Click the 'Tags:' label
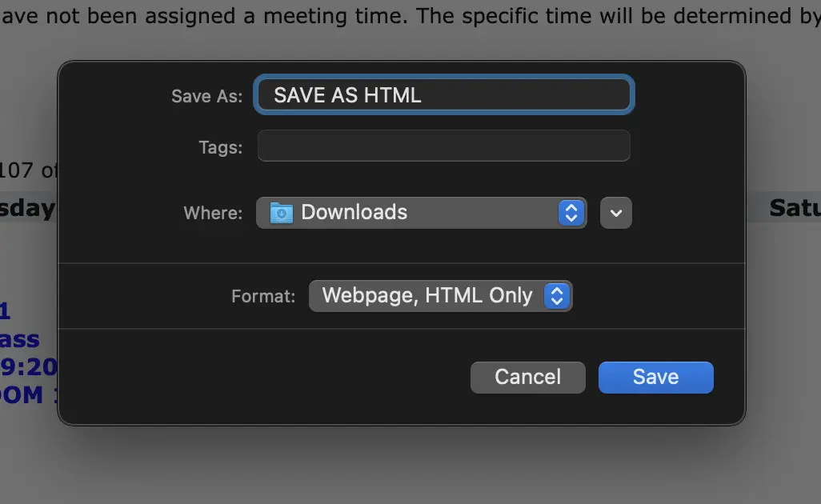 (x=220, y=147)
